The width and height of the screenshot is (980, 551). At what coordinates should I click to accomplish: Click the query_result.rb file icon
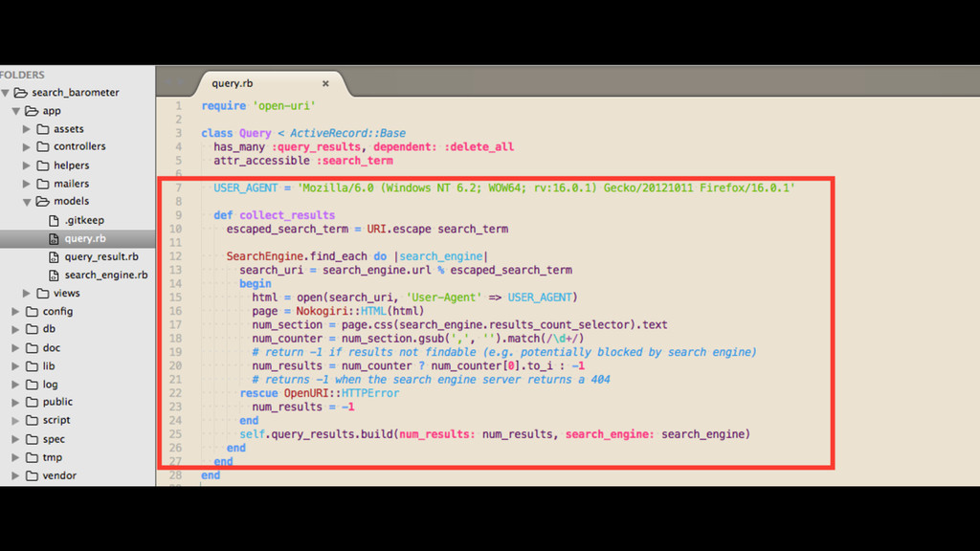[x=54, y=256]
